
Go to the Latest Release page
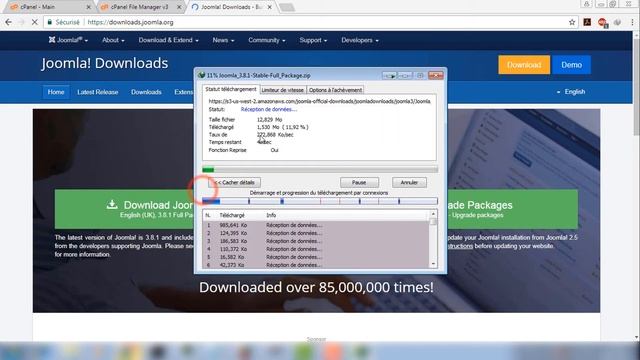pos(98,92)
